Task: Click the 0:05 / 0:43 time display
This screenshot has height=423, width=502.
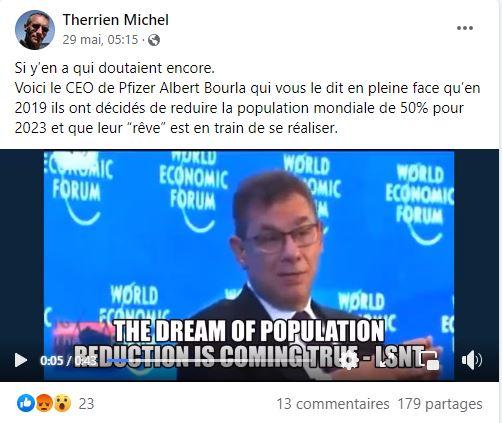Action: tap(68, 361)
